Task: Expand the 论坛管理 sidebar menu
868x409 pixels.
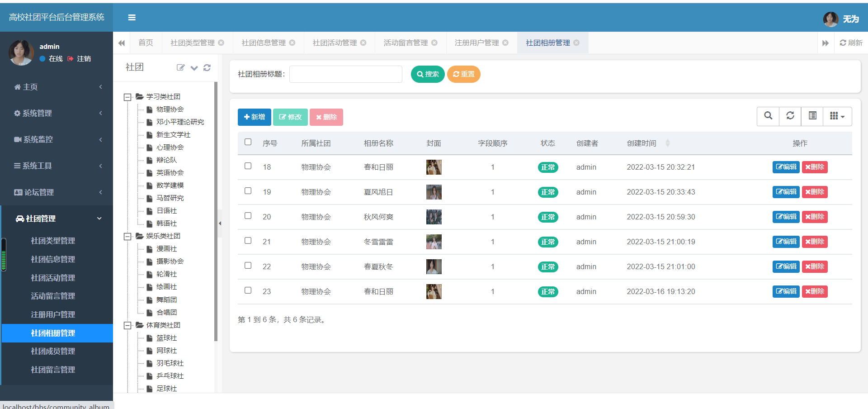Action: (57, 192)
